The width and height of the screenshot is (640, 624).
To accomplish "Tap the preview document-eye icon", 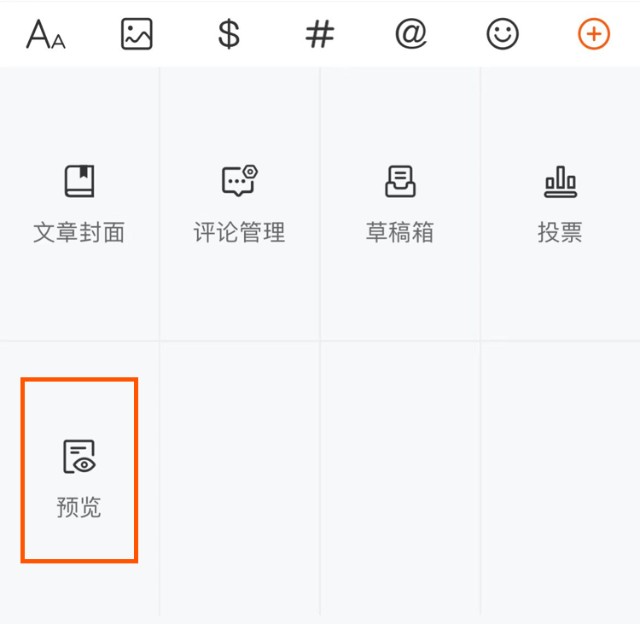I will click(79, 457).
